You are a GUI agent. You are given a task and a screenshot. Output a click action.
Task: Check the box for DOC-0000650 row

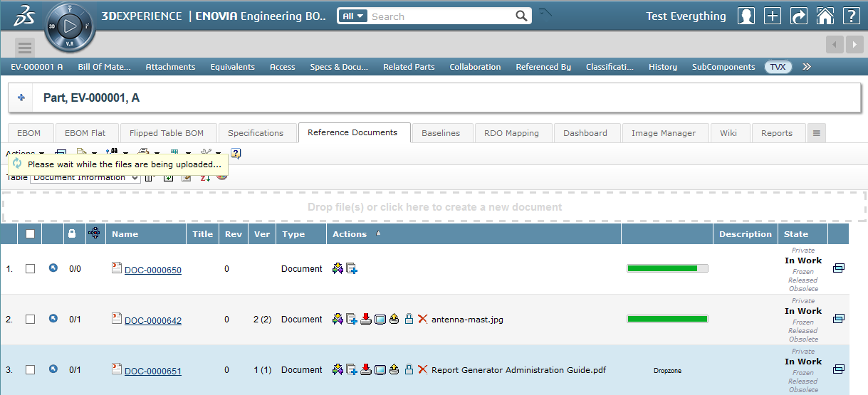30,269
